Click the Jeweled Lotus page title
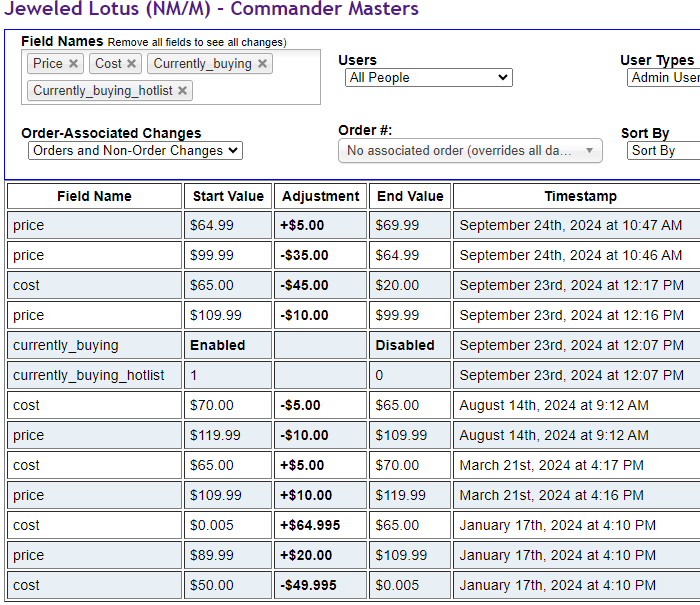The image size is (700, 605). 211,8
